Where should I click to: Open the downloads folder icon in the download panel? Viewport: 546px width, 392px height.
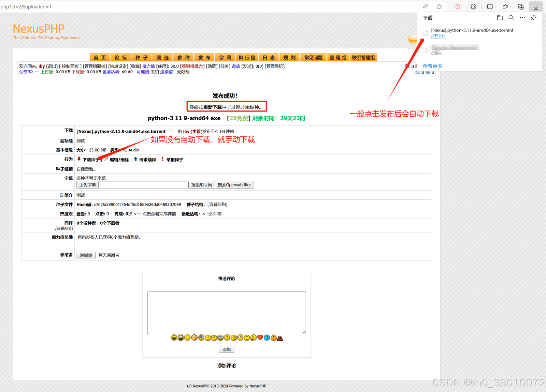click(x=500, y=18)
